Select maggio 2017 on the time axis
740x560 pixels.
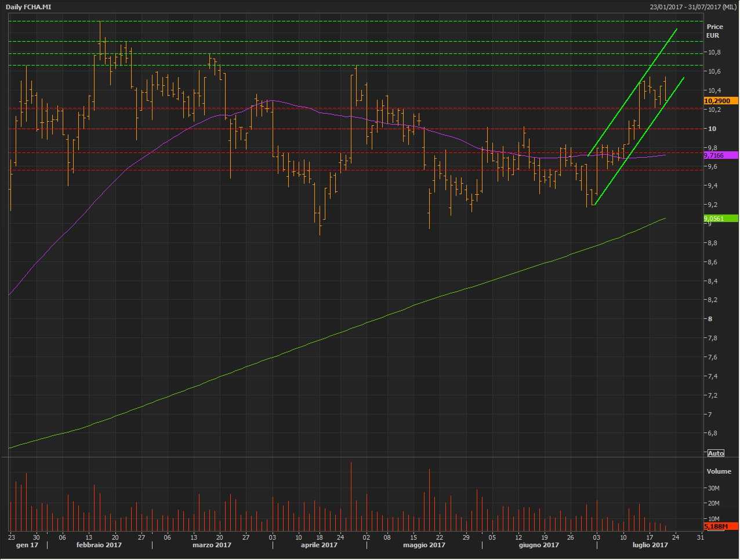point(424,545)
